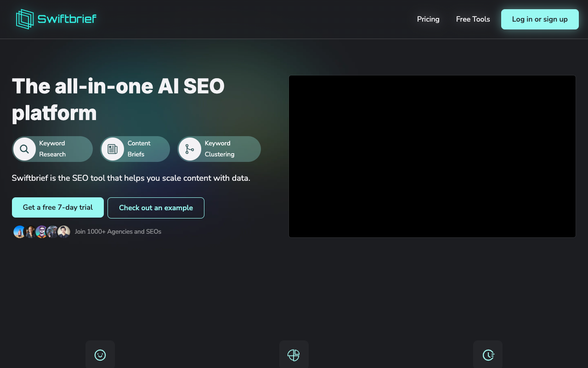Open the Pricing page
The height and width of the screenshot is (368, 588).
[x=428, y=19]
